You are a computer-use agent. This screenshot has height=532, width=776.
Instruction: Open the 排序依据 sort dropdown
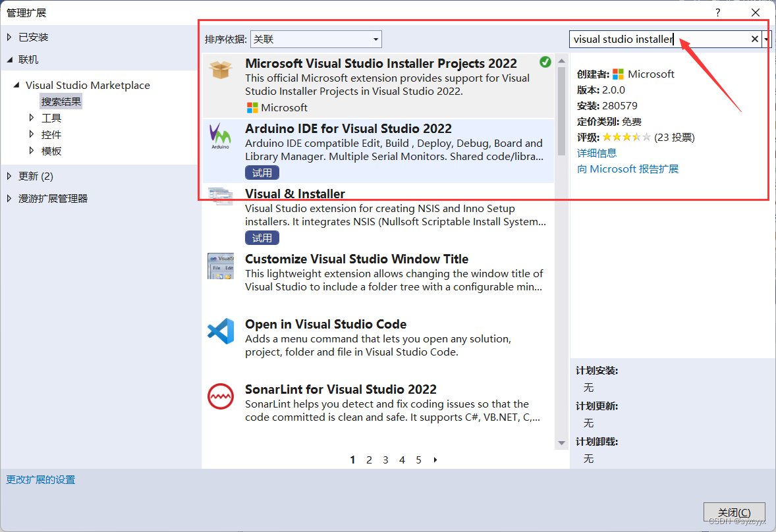(316, 39)
